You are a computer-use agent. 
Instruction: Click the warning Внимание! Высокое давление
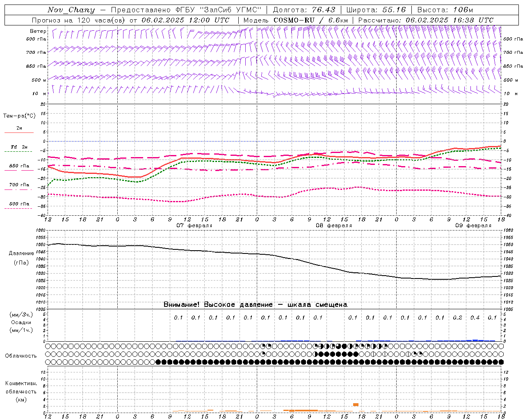218,305
